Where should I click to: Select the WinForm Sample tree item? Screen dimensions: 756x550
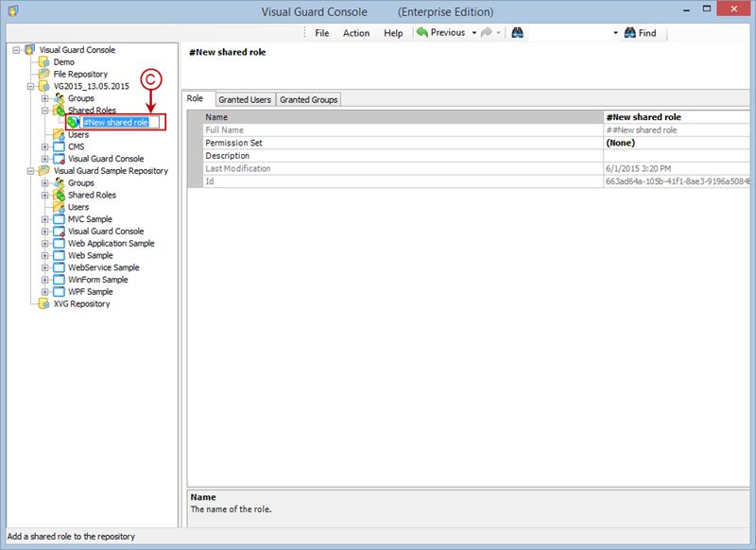[x=98, y=280]
